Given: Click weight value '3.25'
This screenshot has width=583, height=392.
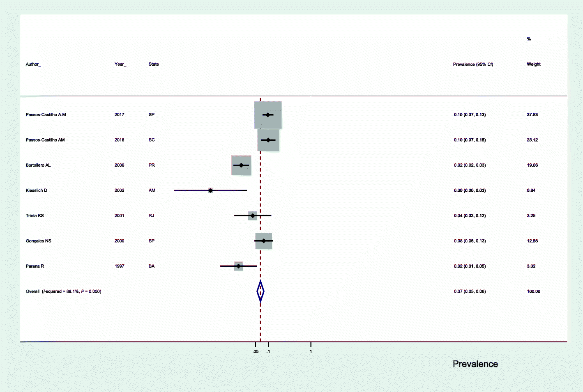Looking at the screenshot, I should (x=531, y=216).
